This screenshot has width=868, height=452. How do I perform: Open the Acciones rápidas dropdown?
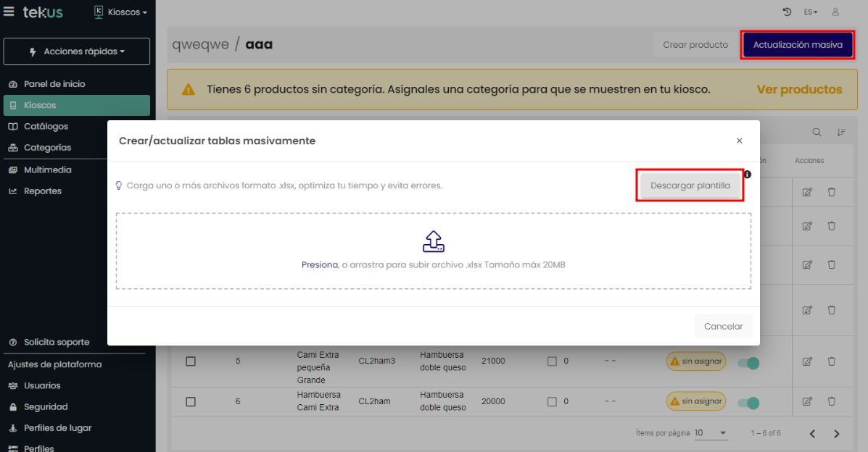[x=77, y=52]
